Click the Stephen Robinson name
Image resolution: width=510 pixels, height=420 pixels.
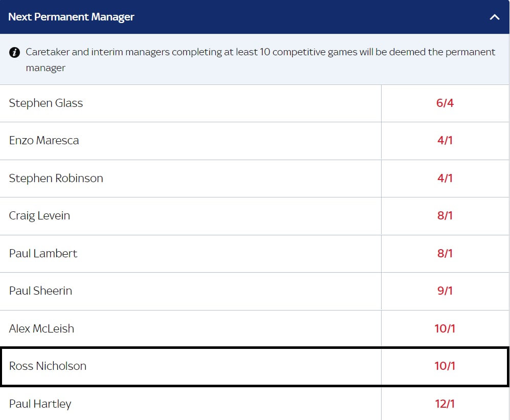(x=56, y=178)
